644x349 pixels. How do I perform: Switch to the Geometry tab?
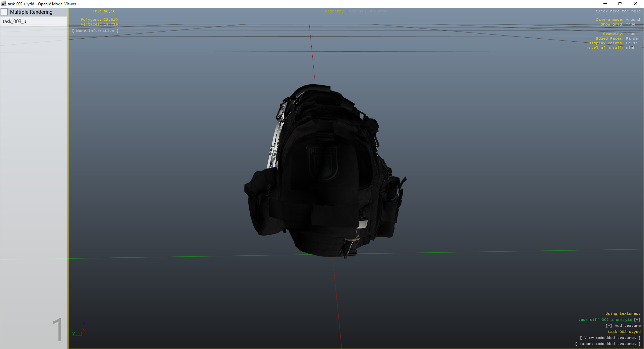334,11
